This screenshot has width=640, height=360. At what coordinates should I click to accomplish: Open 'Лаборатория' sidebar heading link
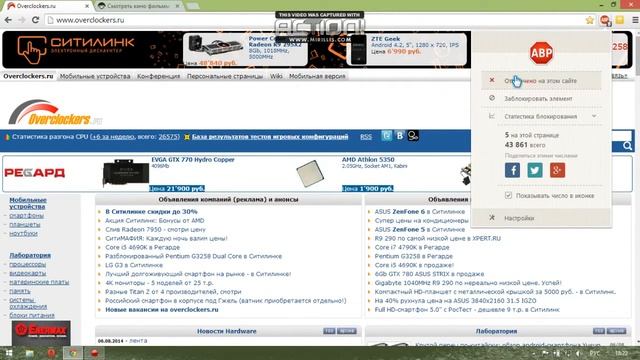click(x=30, y=255)
